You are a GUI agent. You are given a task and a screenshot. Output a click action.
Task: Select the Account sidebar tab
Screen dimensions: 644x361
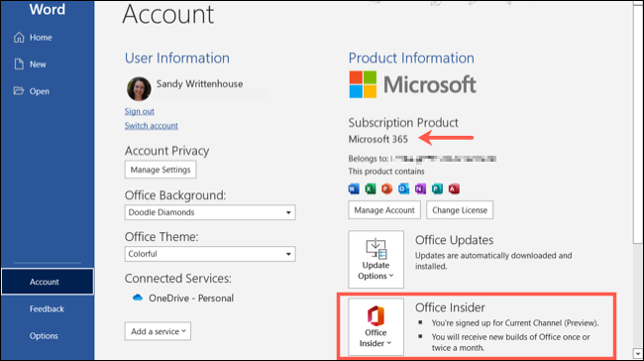click(x=48, y=282)
